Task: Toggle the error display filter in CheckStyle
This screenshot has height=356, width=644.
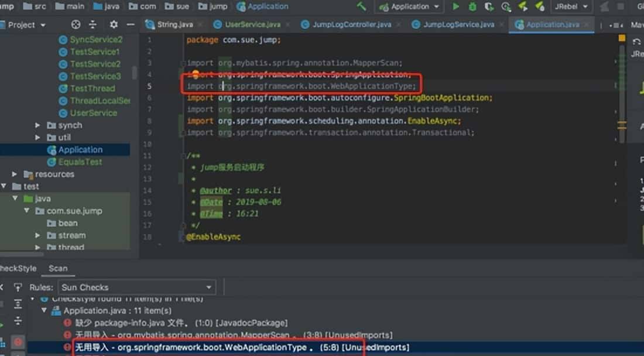Action: (x=18, y=341)
